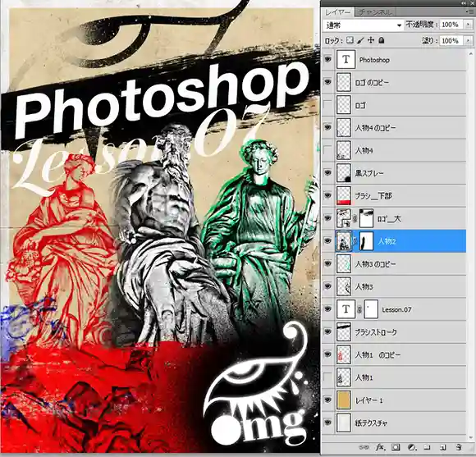Click mask link icon on 人物2 layer
This screenshot has width=476, height=457.
pos(355,241)
